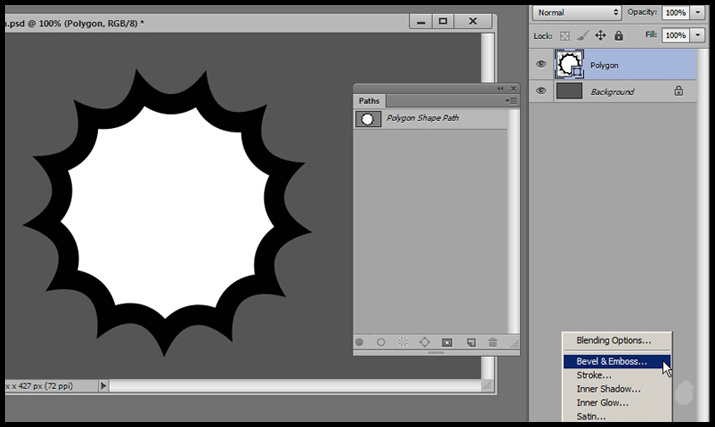This screenshot has height=427, width=715.
Task: Make work path from selection icon
Action: (425, 342)
